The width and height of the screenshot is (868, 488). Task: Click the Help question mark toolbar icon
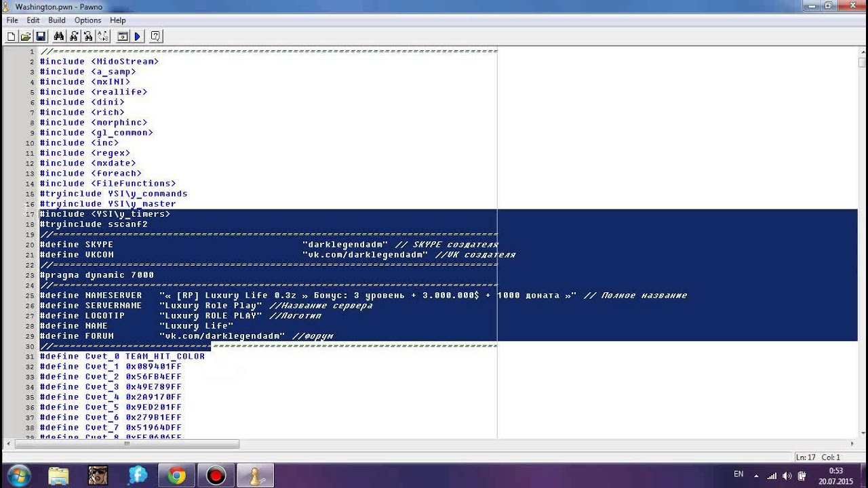(155, 37)
